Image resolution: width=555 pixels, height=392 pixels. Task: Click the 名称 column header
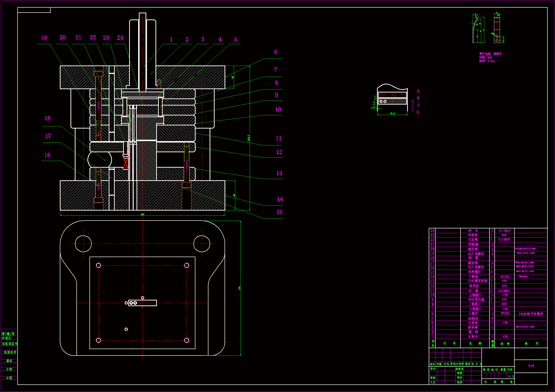(475, 343)
